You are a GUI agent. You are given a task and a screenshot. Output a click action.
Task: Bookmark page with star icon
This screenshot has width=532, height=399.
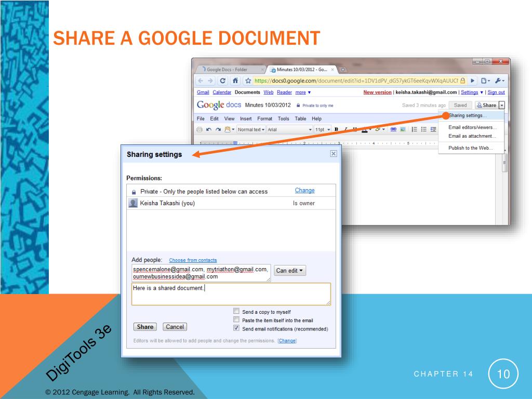tap(248, 81)
